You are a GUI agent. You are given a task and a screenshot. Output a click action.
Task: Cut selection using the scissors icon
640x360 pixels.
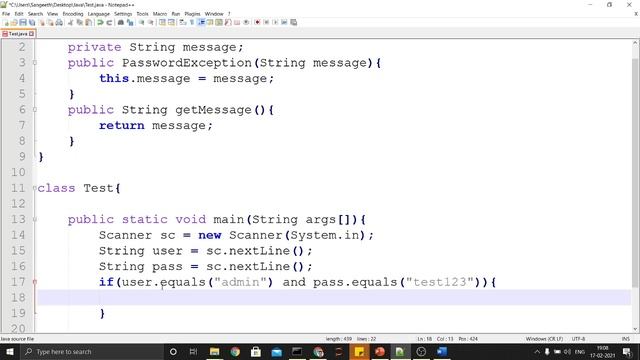(x=70, y=22)
